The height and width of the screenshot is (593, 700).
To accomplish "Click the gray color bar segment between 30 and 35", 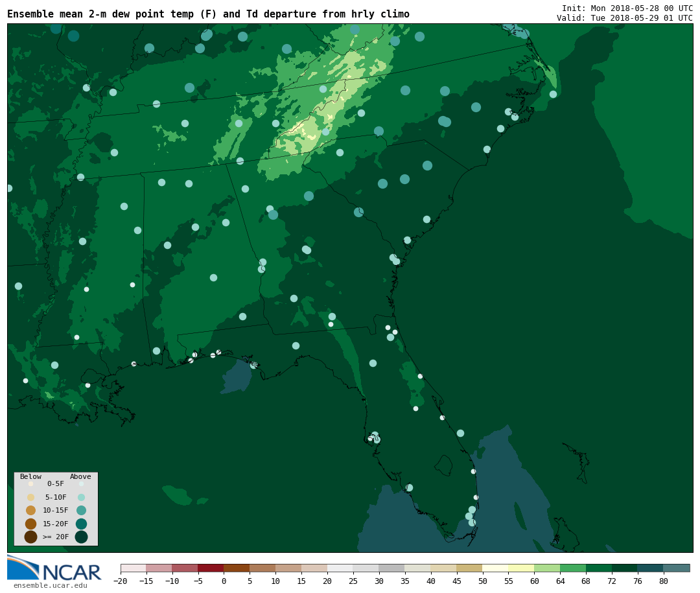I will click(392, 568).
